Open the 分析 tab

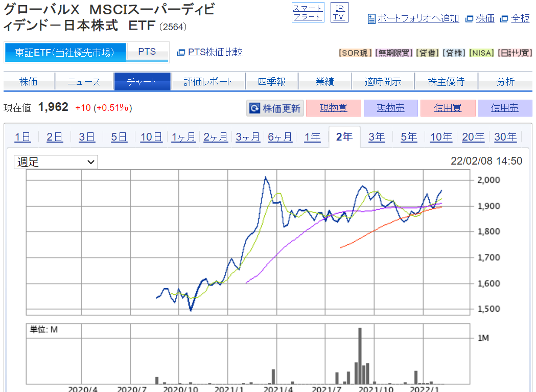[x=505, y=81]
